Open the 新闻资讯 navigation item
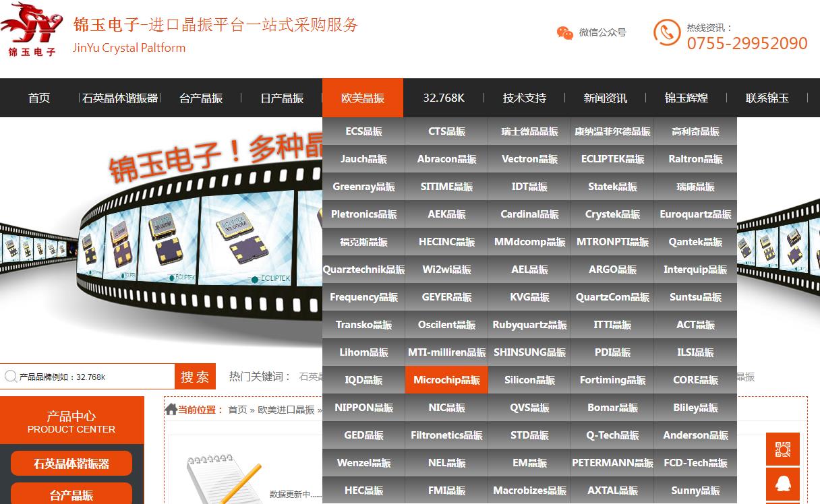 point(606,98)
